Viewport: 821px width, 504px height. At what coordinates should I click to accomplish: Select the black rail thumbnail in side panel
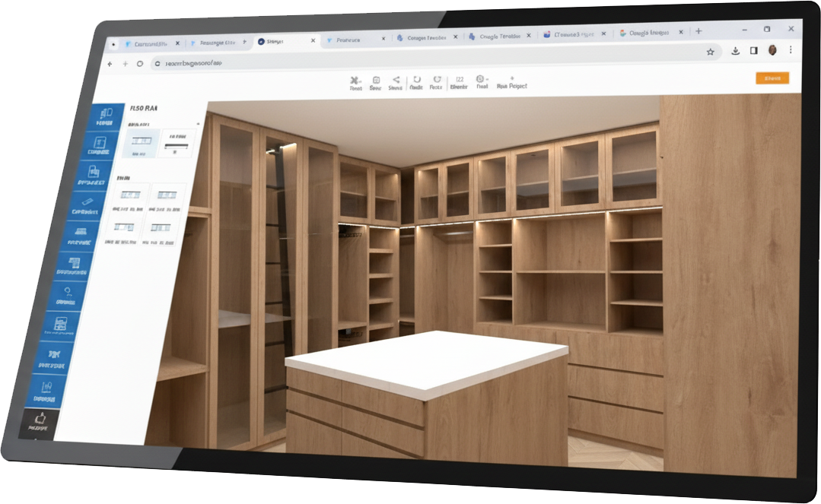point(177,142)
